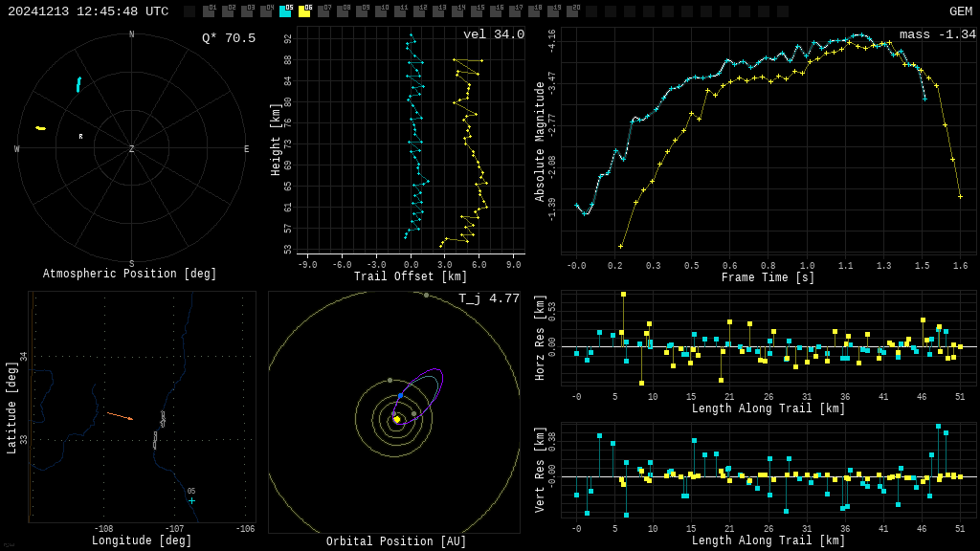Click the cyan station 05 cross on map
Image resolution: width=980 pixels, height=551 pixels.
pyautogui.click(x=191, y=500)
